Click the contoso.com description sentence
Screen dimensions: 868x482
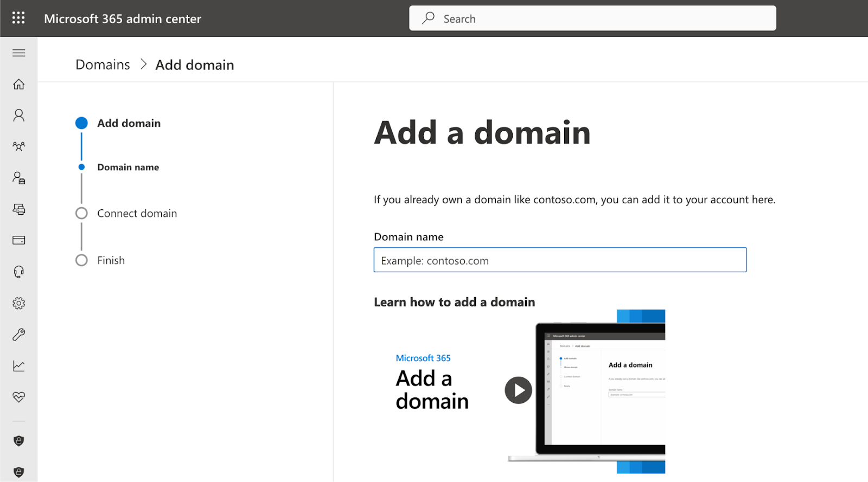575,200
